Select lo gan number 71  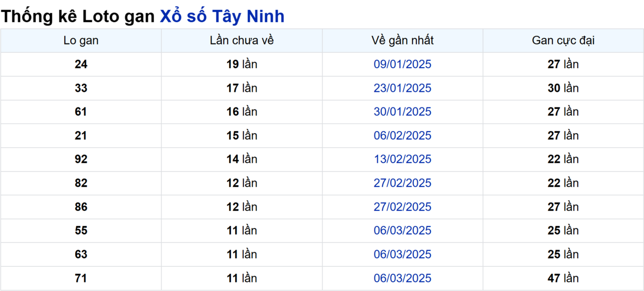coord(81,278)
